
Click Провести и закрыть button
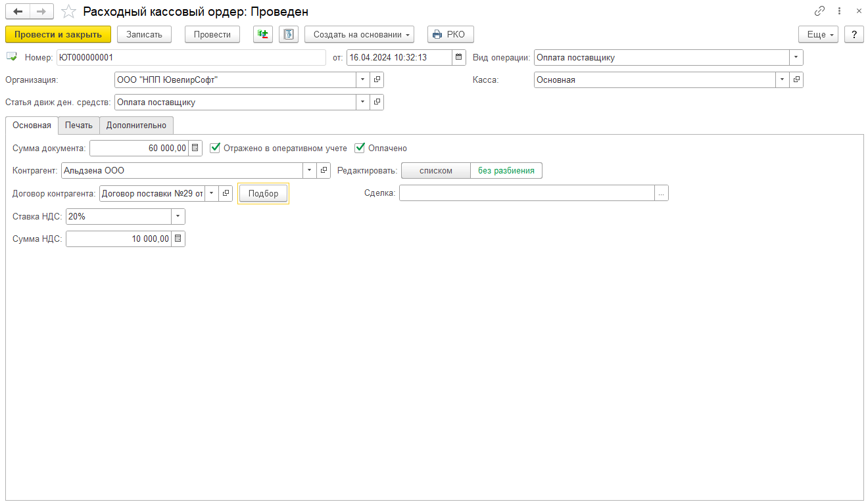click(58, 34)
